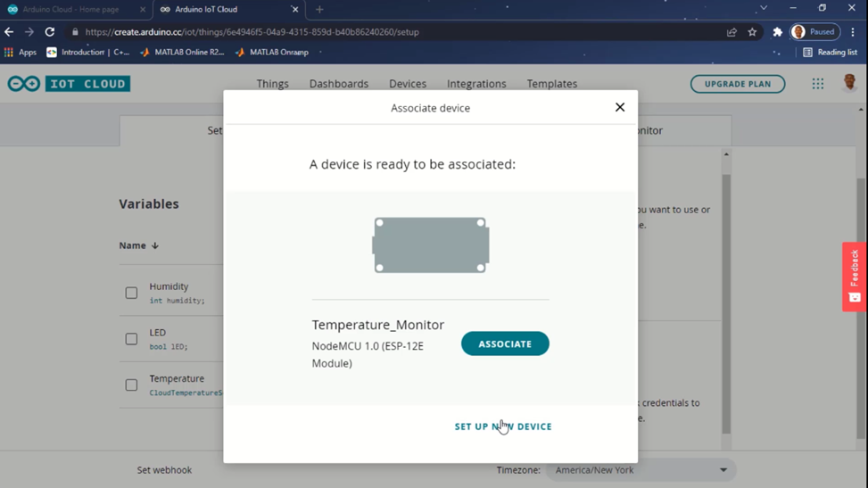Click the right panel vertical scrollbar
Viewport: 868px width, 488px height.
tap(726, 303)
